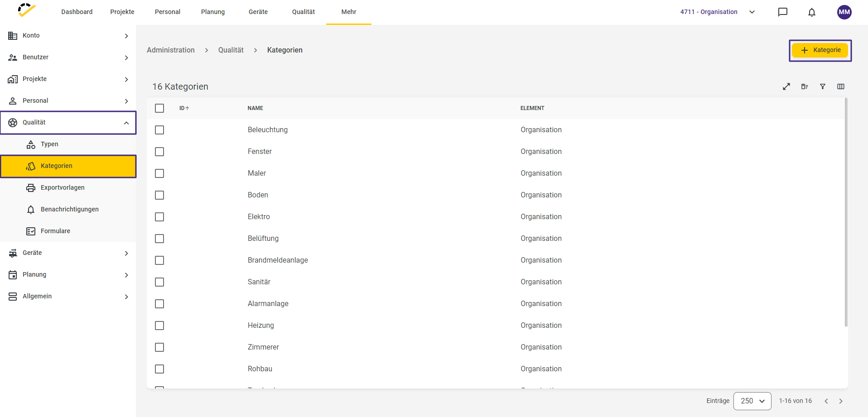Click the Geräte machine icon
The width and height of the screenshot is (868, 417).
point(13,253)
